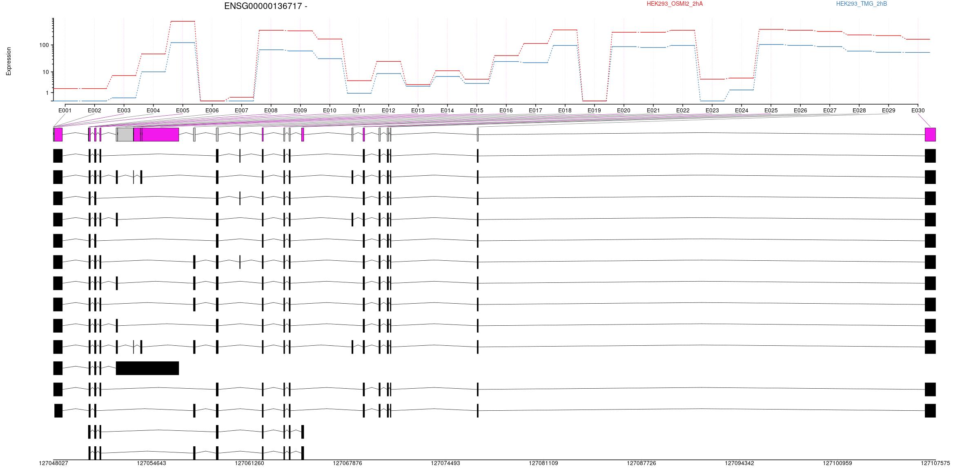Click the y-axis tick value 100
The height and width of the screenshot is (470, 980).
44,45
